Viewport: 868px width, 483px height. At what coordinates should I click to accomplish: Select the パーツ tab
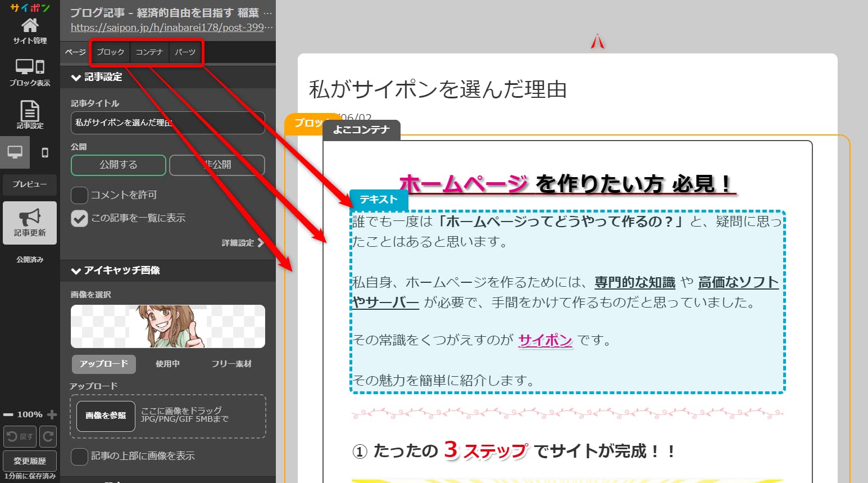185,52
